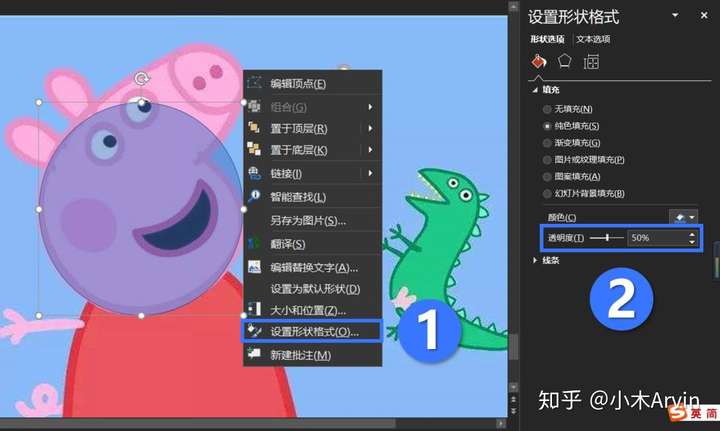Click the 新建批注 new comment icon
Viewport: 720px width, 431px height.
(x=254, y=353)
